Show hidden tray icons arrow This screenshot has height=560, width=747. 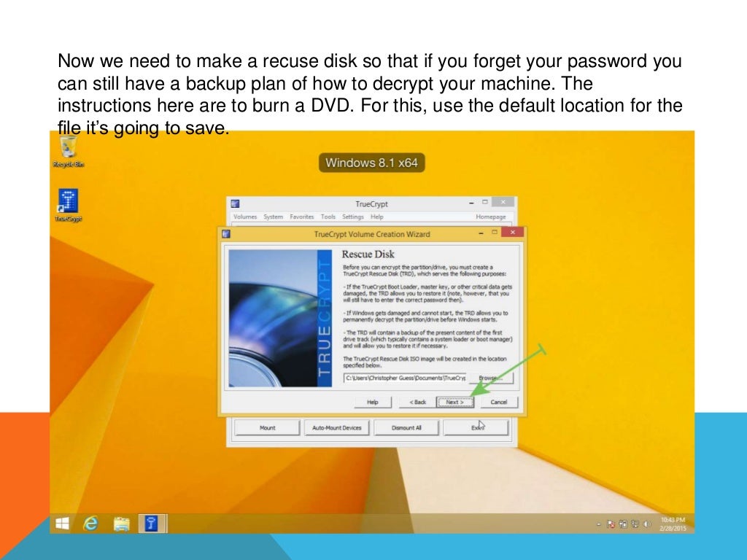[599, 524]
